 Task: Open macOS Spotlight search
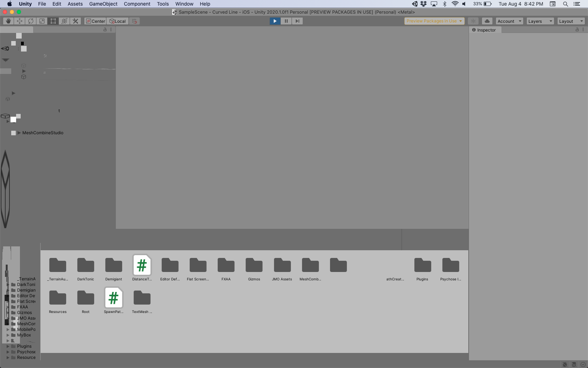pos(565,4)
